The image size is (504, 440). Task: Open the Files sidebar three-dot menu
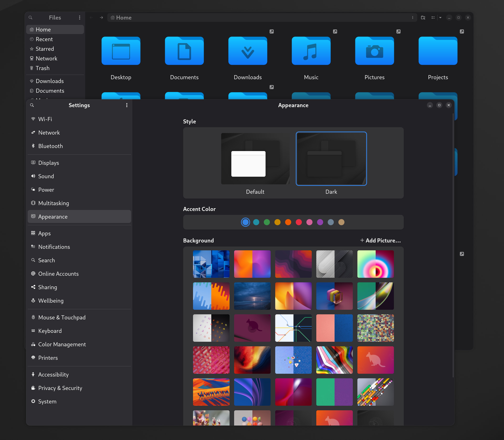pos(80,18)
